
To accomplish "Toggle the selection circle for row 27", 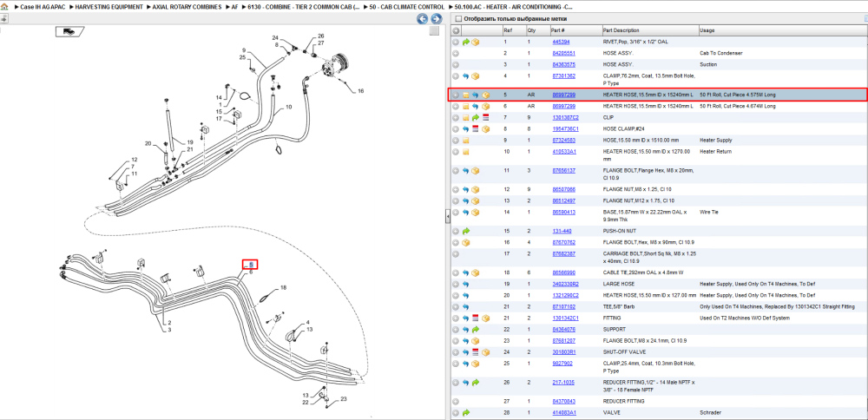I will (457, 401).
